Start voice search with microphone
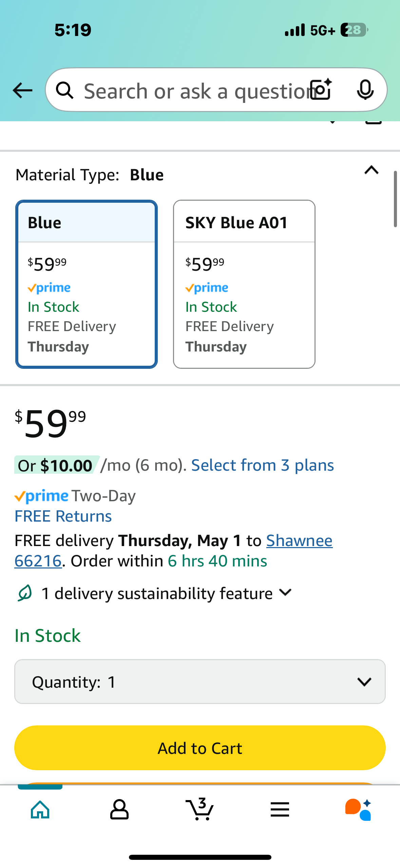Screen dimensions: 400x868 tap(365, 90)
